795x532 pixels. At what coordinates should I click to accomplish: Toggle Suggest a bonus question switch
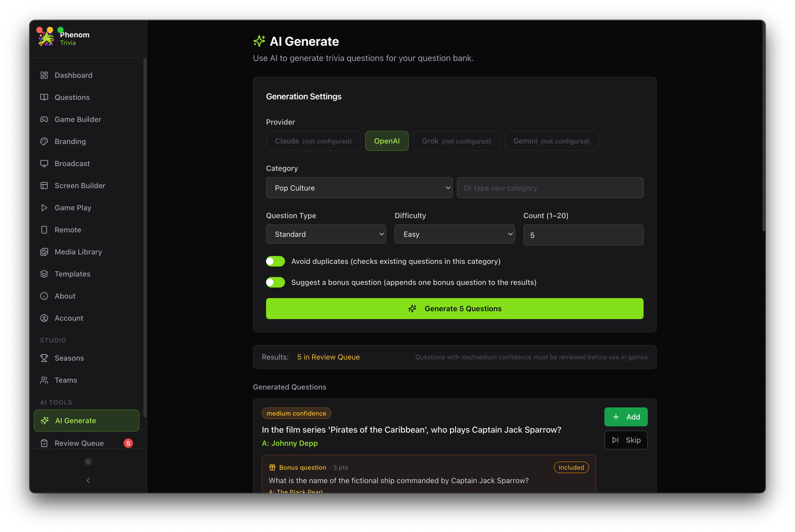[x=275, y=282]
